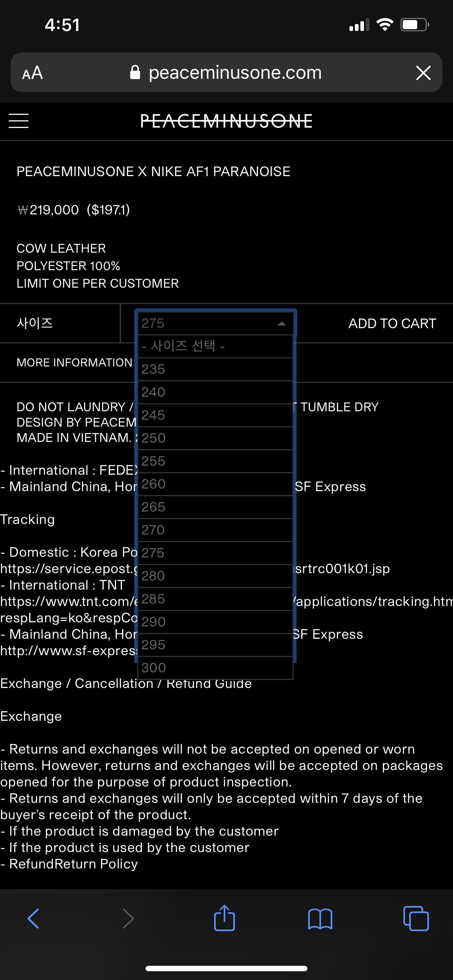Select size 245 from dropdown
The height and width of the screenshot is (980, 453).
pyautogui.click(x=216, y=415)
